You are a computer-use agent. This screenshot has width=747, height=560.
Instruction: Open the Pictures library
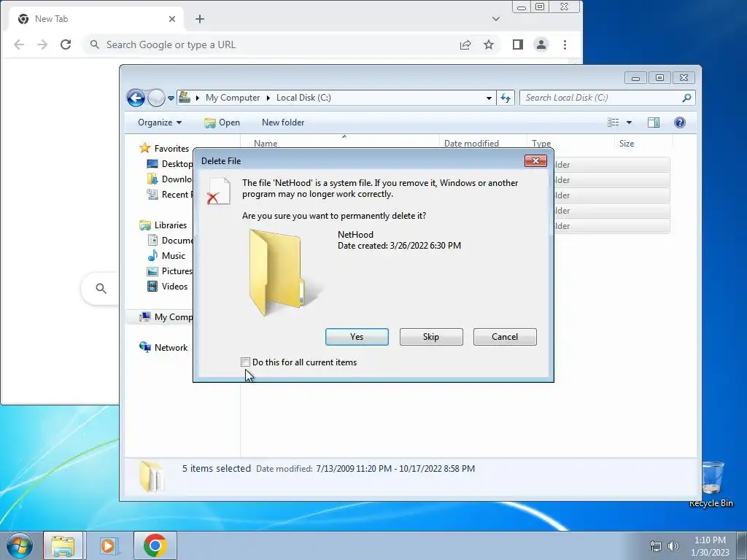(x=169, y=271)
